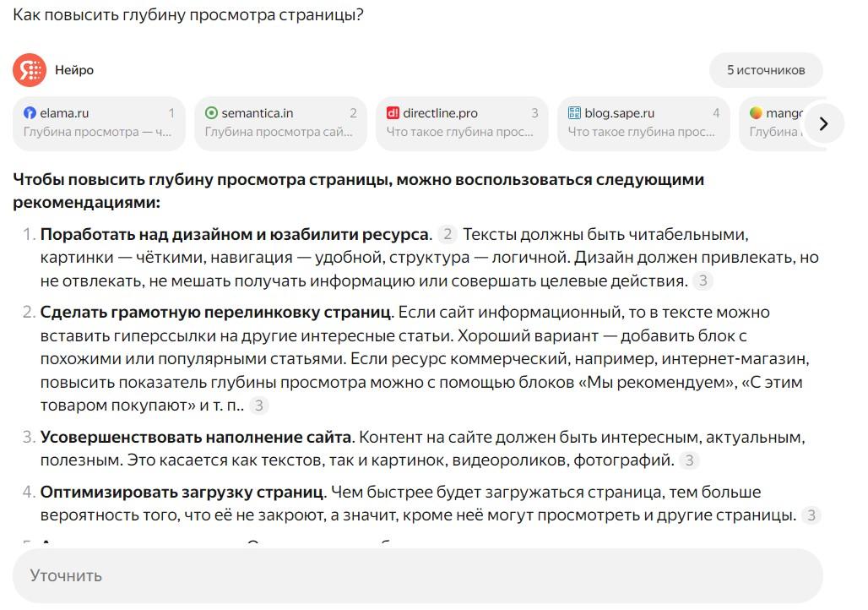868x610 pixels.
Task: Open the directline.pro source card
Action: (462, 123)
